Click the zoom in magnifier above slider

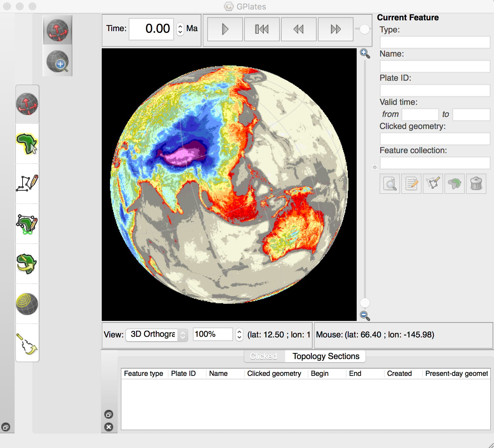click(x=365, y=54)
